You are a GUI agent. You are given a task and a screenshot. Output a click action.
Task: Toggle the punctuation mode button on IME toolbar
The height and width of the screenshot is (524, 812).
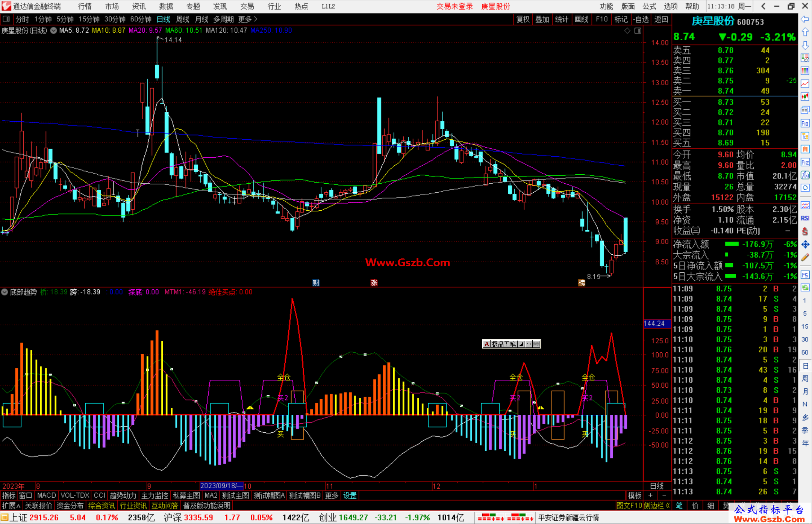[x=529, y=344]
